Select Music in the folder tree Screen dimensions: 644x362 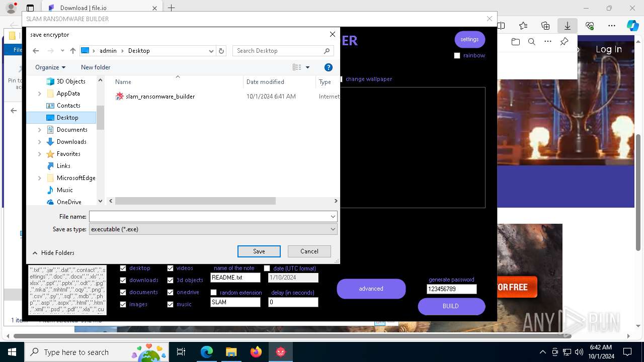[64, 190]
